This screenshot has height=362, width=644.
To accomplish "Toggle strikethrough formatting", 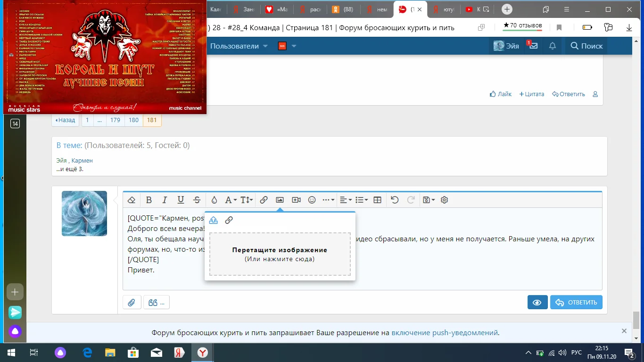I will 197,199.
